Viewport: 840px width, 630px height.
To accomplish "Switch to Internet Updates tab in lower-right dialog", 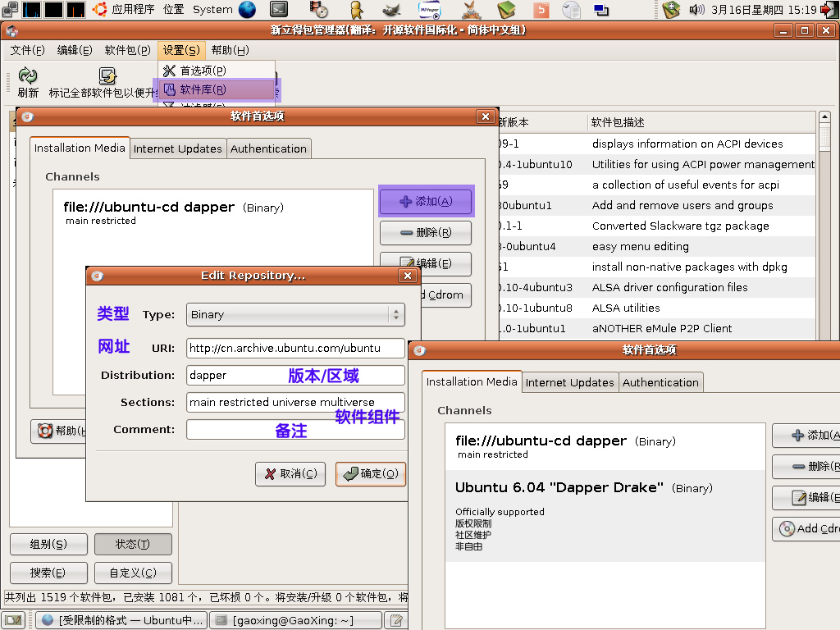I will tap(569, 382).
